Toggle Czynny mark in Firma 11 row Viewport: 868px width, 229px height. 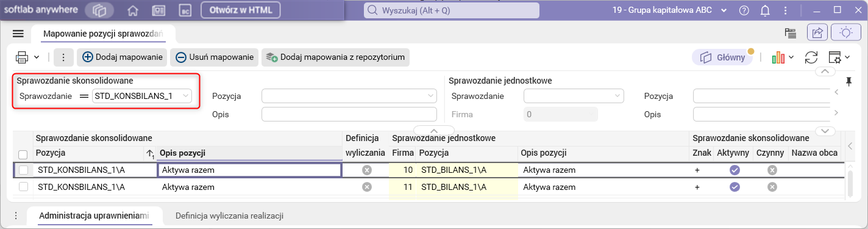(x=772, y=187)
